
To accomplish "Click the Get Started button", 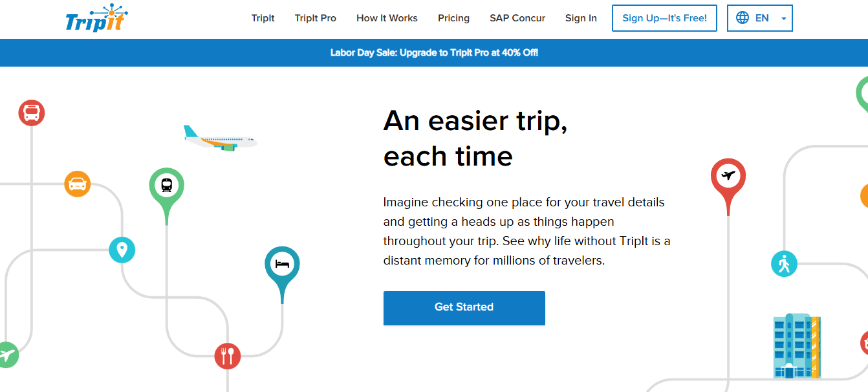I will [x=464, y=308].
